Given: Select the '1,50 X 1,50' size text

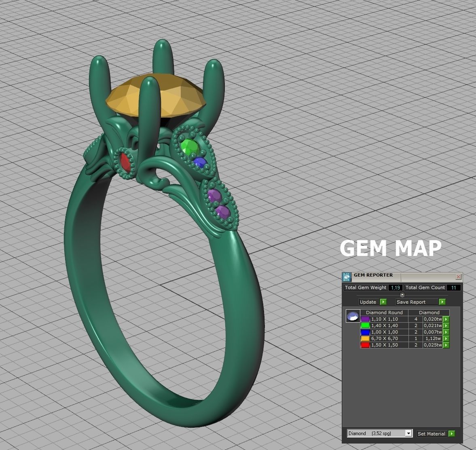Looking at the screenshot, I should (x=384, y=345).
